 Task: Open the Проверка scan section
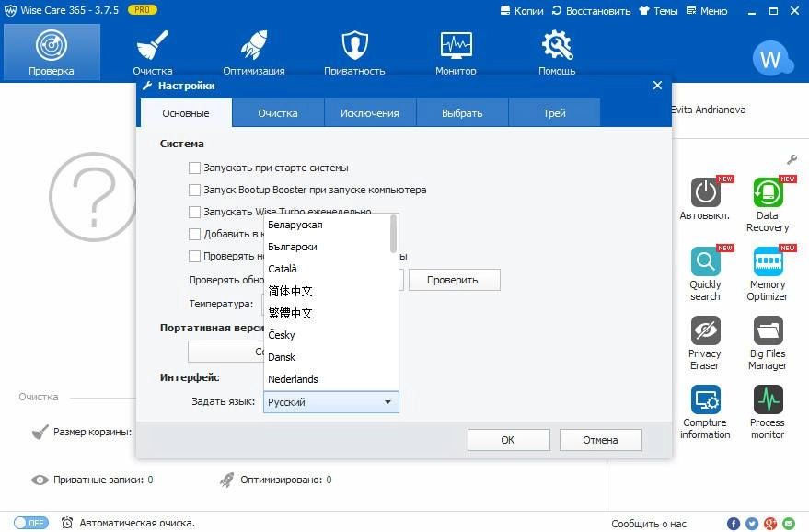51,52
